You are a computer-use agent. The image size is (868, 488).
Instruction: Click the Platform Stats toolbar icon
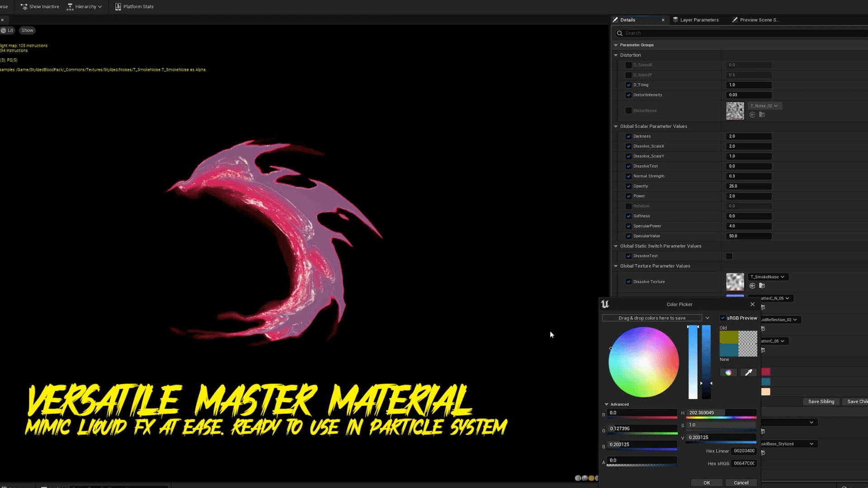(118, 6)
